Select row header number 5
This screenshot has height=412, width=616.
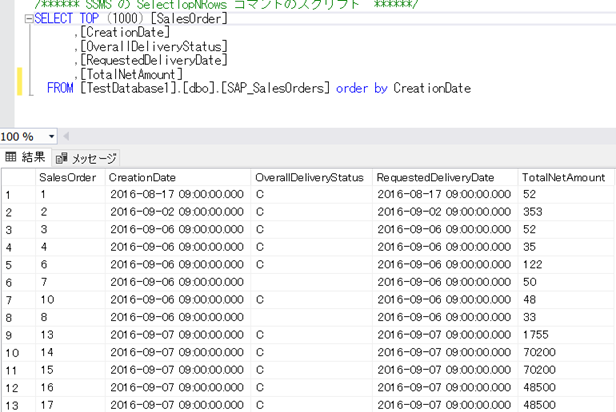(x=18, y=265)
